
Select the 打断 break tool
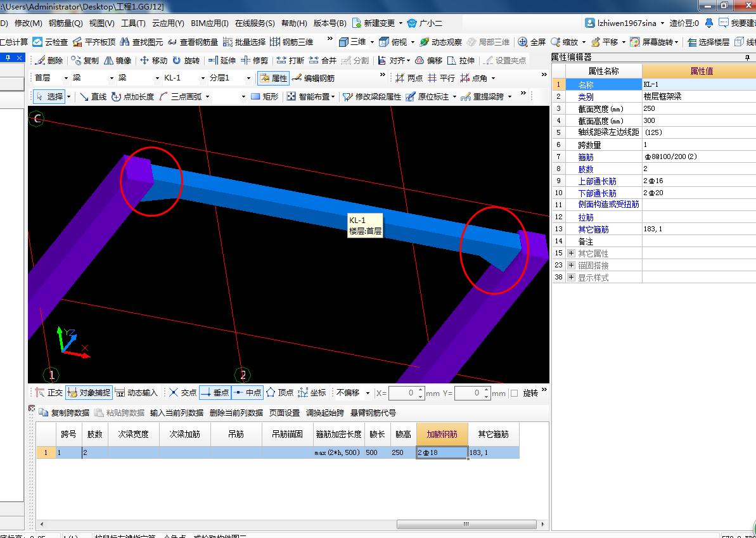[290, 60]
